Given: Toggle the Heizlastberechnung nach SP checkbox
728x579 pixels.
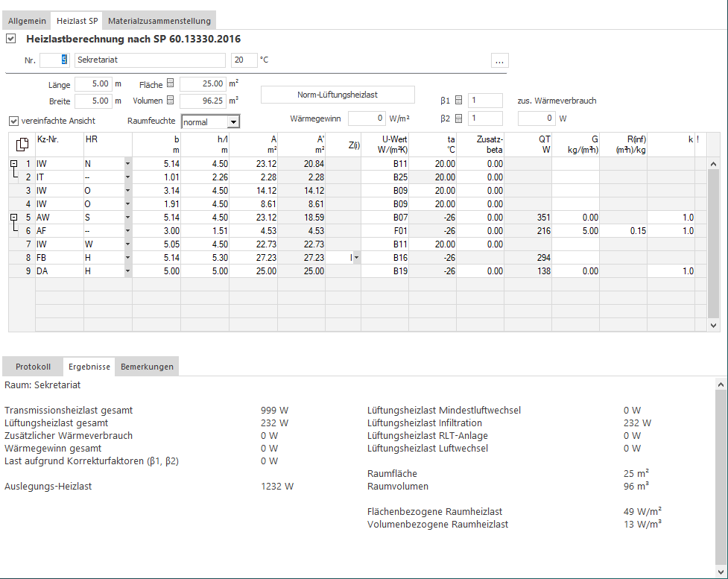Looking at the screenshot, I should pyautogui.click(x=10, y=39).
